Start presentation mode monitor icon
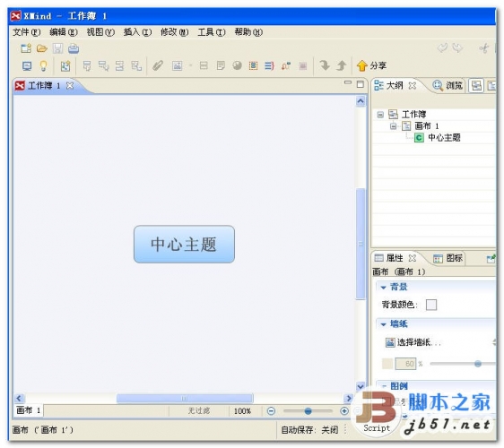504x448 pixels. click(x=27, y=66)
